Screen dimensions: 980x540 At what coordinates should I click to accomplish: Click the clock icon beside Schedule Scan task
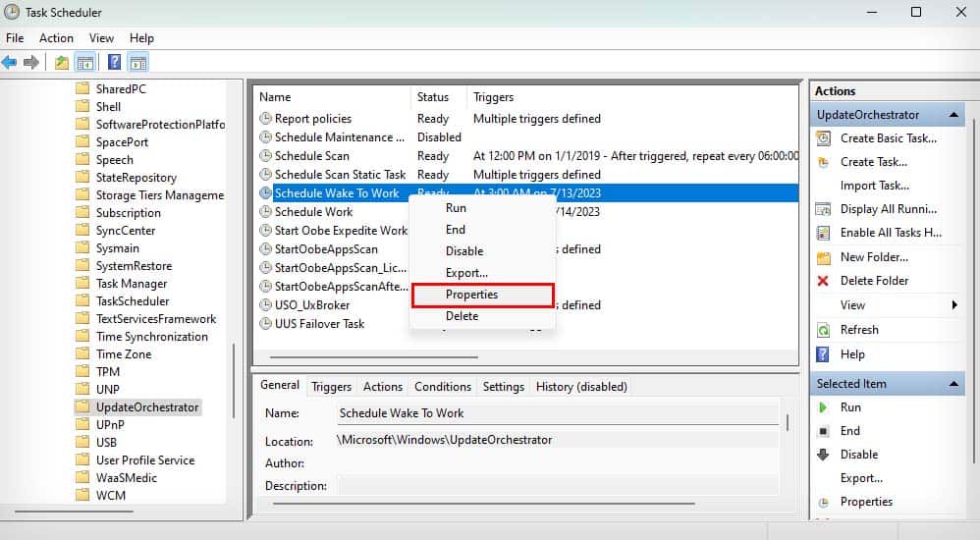[266, 156]
